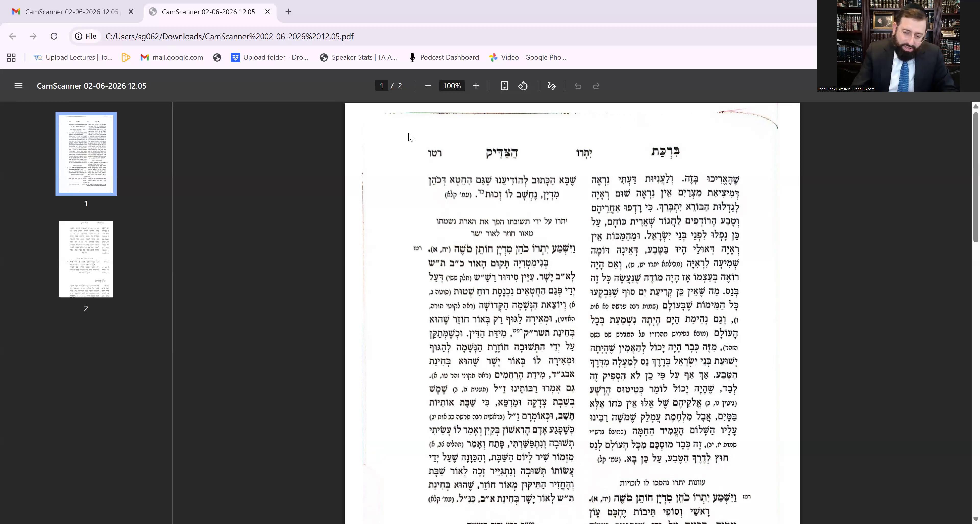Open the mail.google.com bookmark
This screenshot has width=980, height=524.
tap(171, 57)
